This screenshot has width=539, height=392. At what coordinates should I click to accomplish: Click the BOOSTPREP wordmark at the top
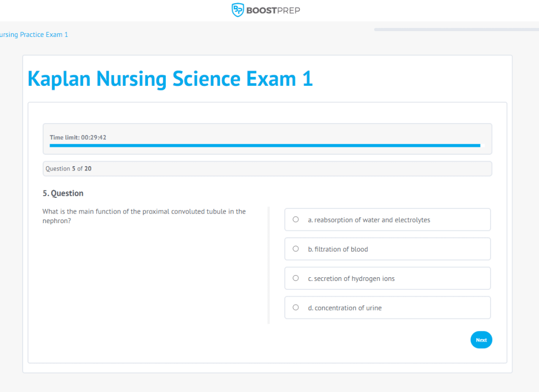click(272, 9)
